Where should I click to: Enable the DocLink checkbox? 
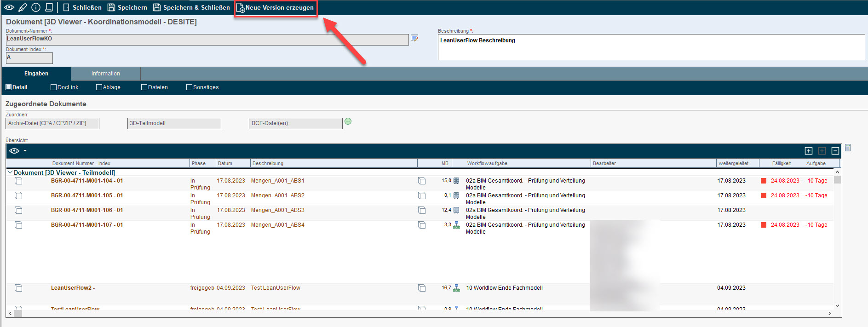(53, 87)
